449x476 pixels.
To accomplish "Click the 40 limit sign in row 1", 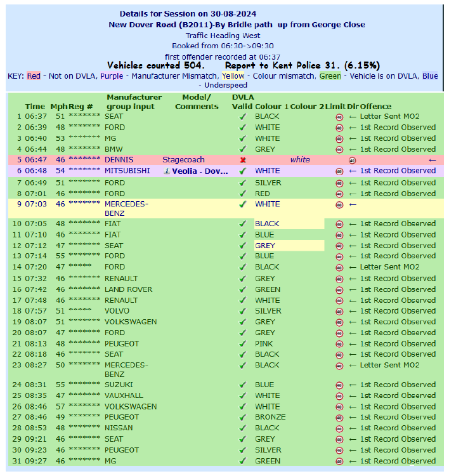I will 339,117.
